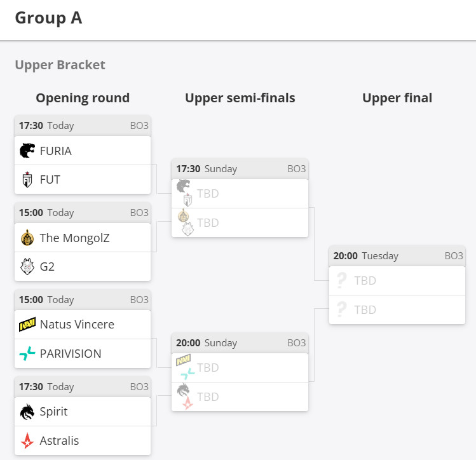The width and height of the screenshot is (476, 460).
Task: Click The MongolZ team logo
Action: tap(27, 238)
